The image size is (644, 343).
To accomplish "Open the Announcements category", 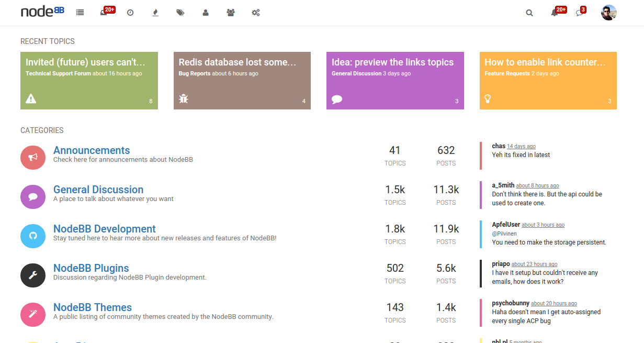I will point(92,150).
